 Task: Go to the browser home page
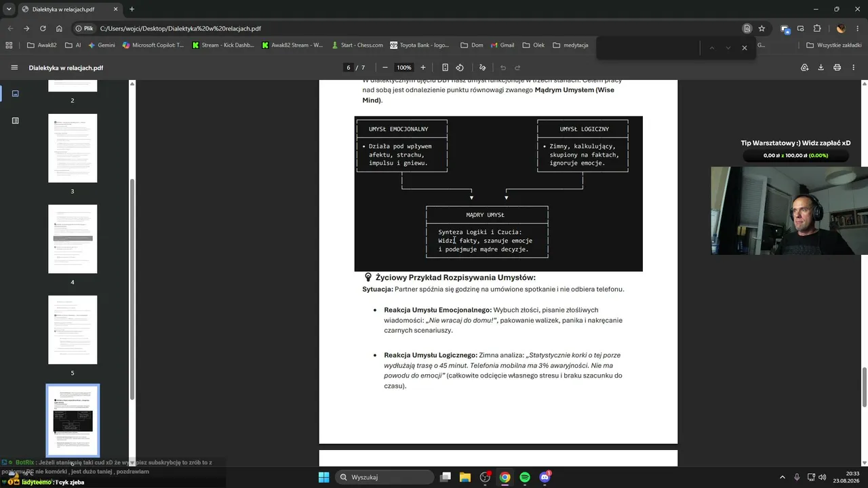pos(59,28)
